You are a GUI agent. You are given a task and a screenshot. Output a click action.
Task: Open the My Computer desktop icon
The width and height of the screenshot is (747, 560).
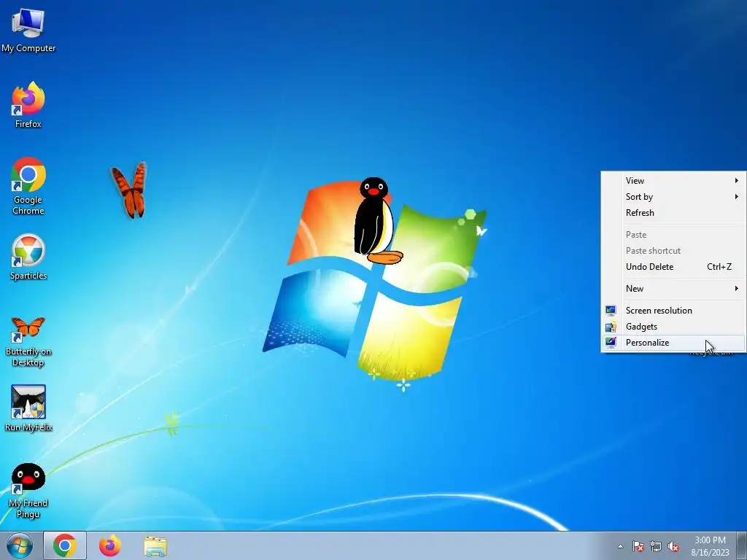coord(28,30)
